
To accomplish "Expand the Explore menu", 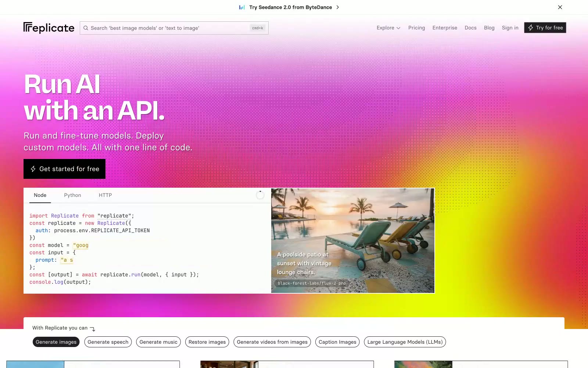I will pos(388,28).
